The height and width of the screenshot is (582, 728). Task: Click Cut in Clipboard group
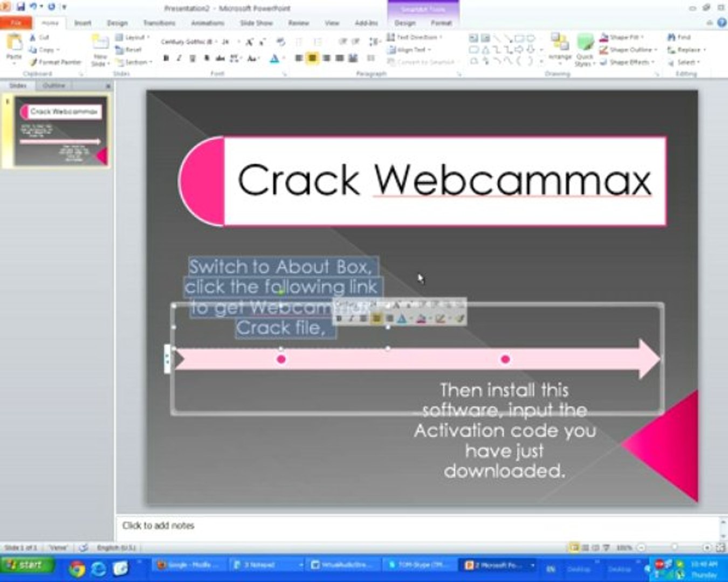(x=39, y=37)
